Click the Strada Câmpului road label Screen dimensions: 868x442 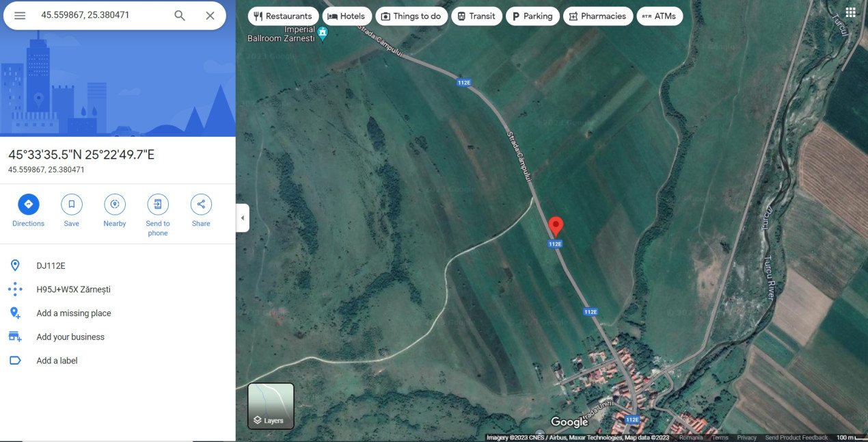pyautogui.click(x=519, y=156)
